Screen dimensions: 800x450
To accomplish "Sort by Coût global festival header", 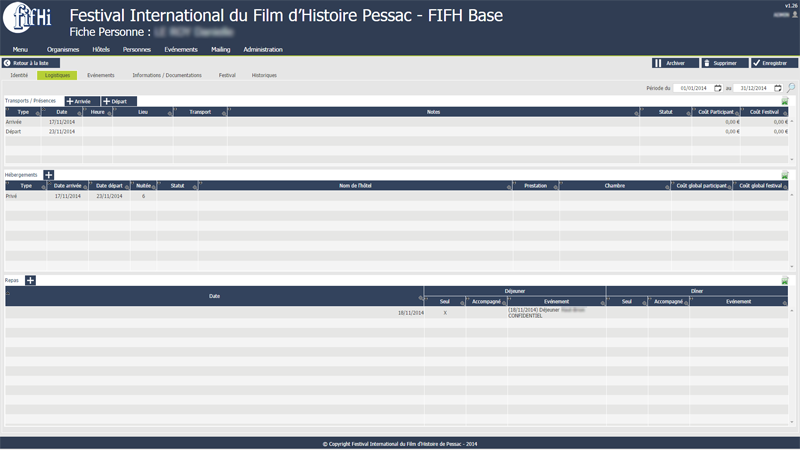I will click(x=760, y=186).
